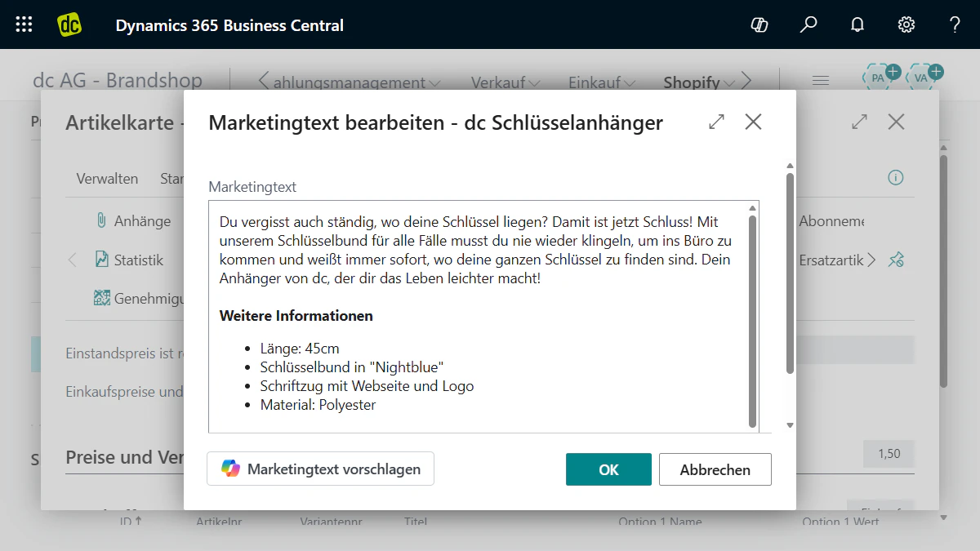Image resolution: width=980 pixels, height=551 pixels.
Task: Click bullet text Länge: 45cm
Action: (300, 349)
